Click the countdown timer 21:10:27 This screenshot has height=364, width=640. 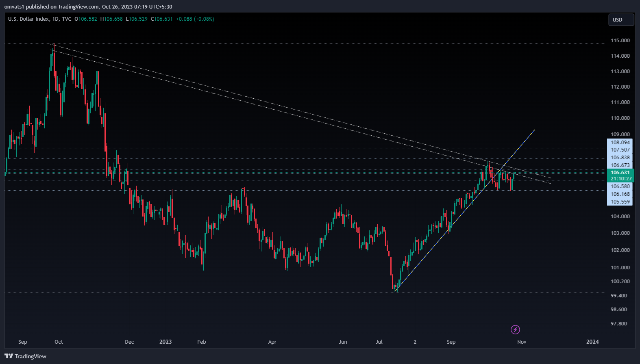(621, 179)
